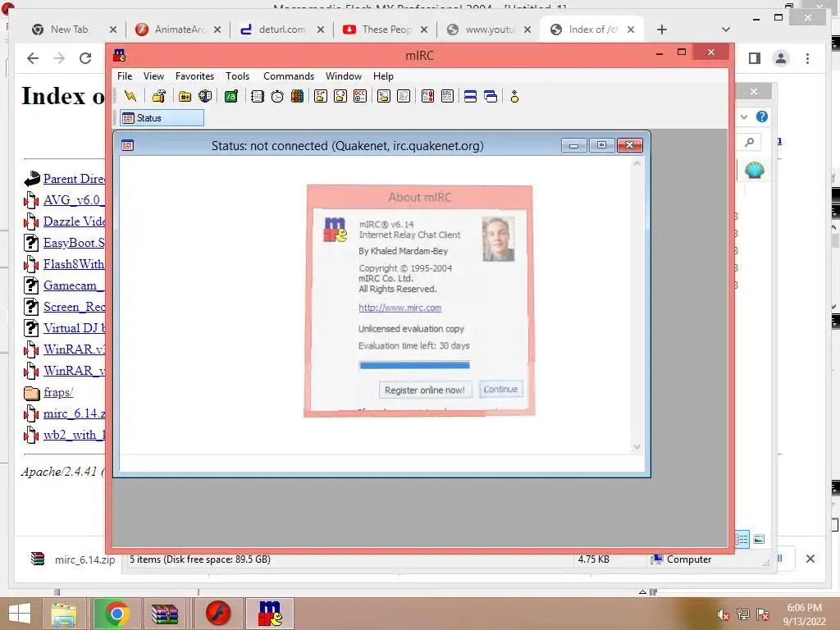Open mIRC Options hammer icon
This screenshot has height=630, width=840.
tap(159, 97)
